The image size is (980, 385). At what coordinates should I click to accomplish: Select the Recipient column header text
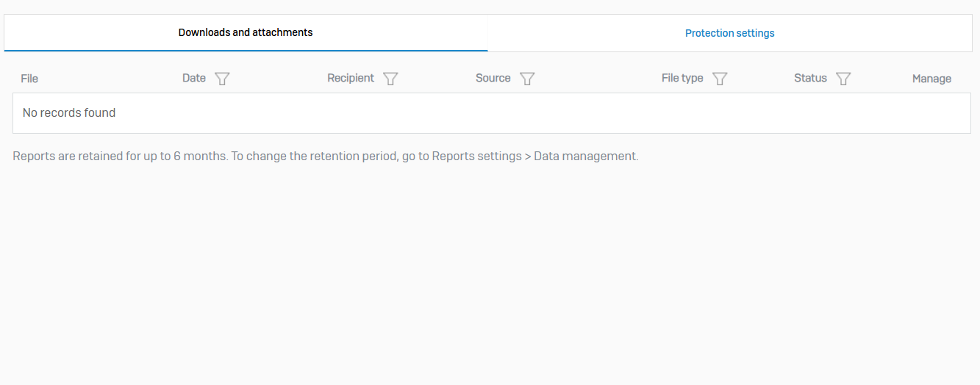point(351,78)
